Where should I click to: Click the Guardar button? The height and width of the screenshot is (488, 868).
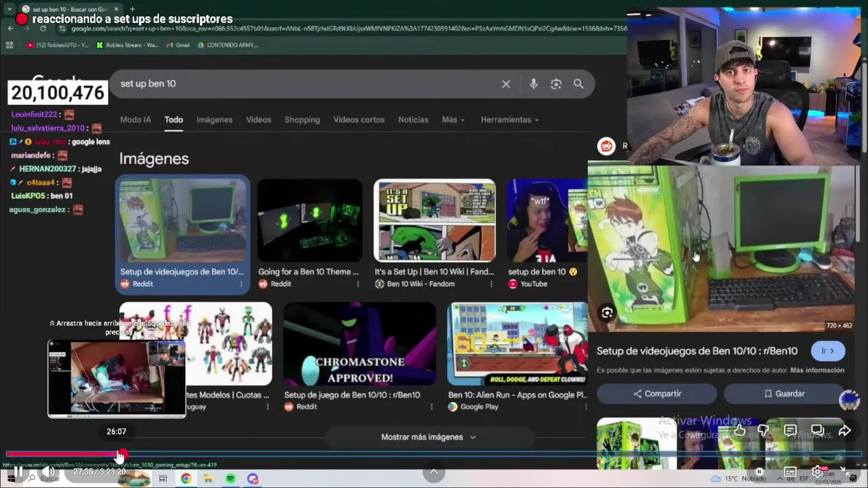784,394
